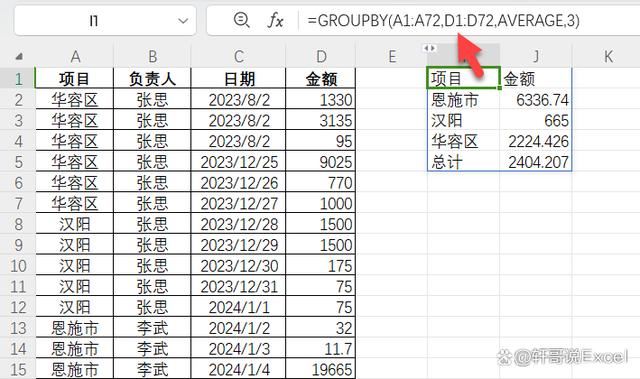Click date cell 2023/12/26

238,182
